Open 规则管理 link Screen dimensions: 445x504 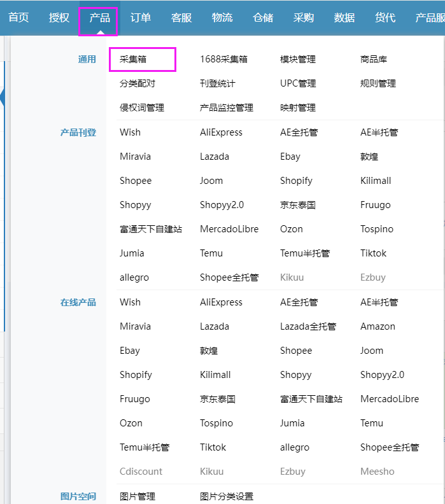[378, 83]
